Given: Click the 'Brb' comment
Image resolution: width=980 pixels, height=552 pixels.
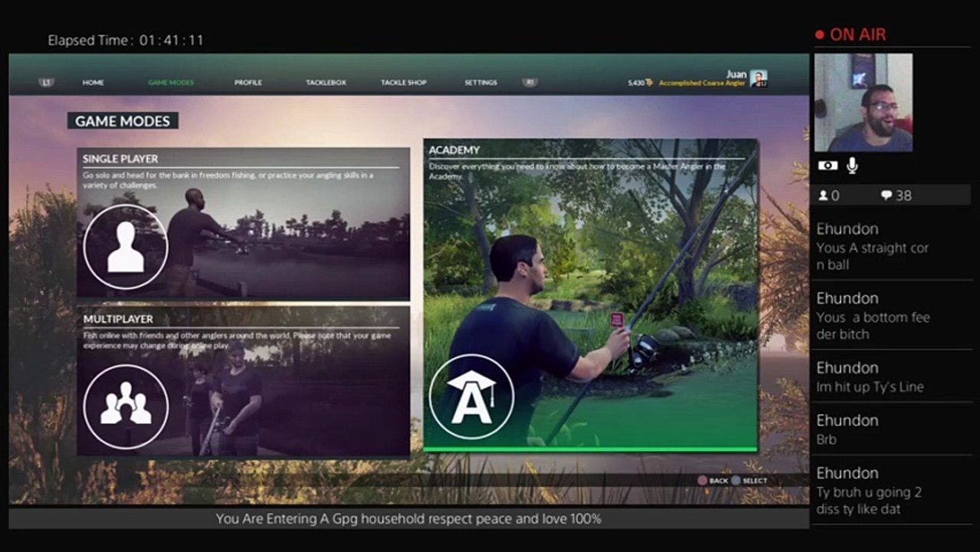Looking at the screenshot, I should tap(826, 440).
